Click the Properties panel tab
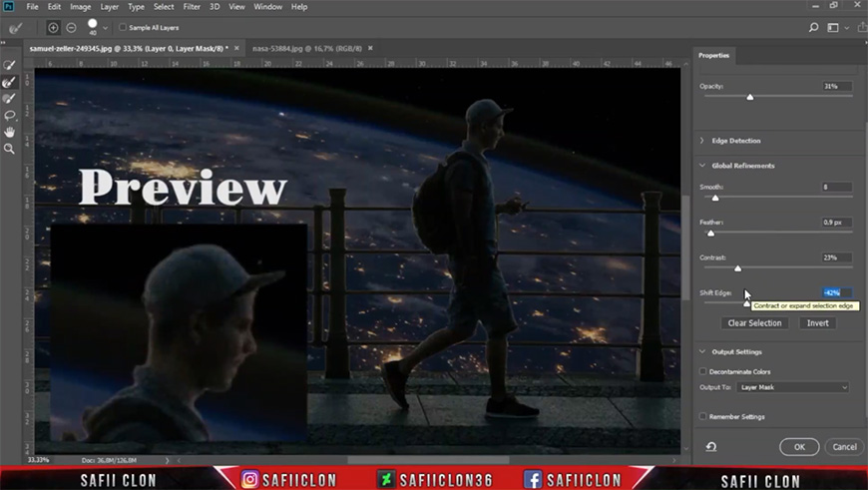The image size is (868, 490). pyautogui.click(x=713, y=55)
